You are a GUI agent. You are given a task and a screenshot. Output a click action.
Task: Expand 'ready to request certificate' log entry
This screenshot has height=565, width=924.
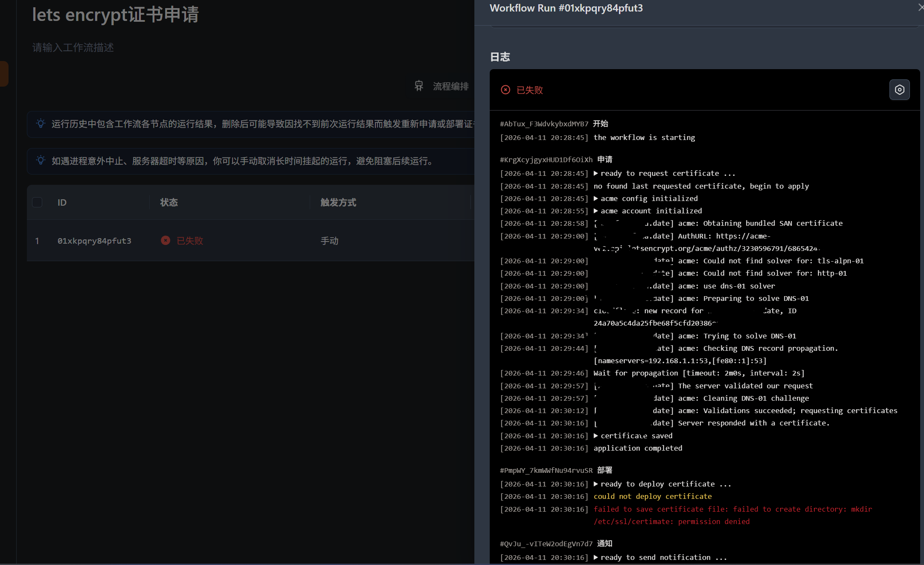click(596, 173)
